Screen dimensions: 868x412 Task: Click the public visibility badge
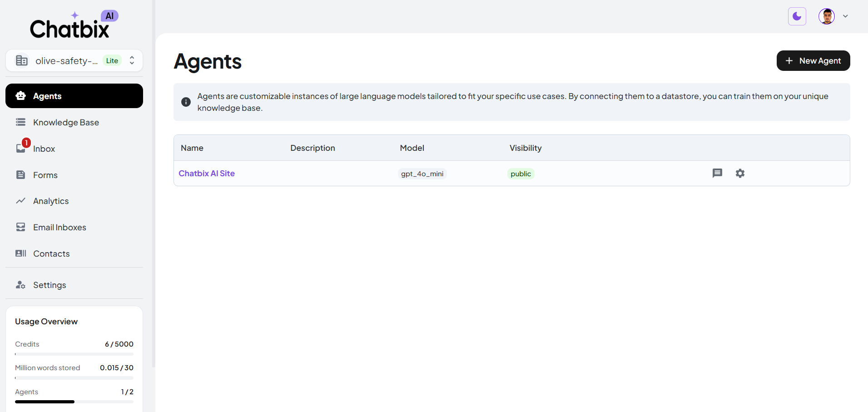[x=521, y=174]
